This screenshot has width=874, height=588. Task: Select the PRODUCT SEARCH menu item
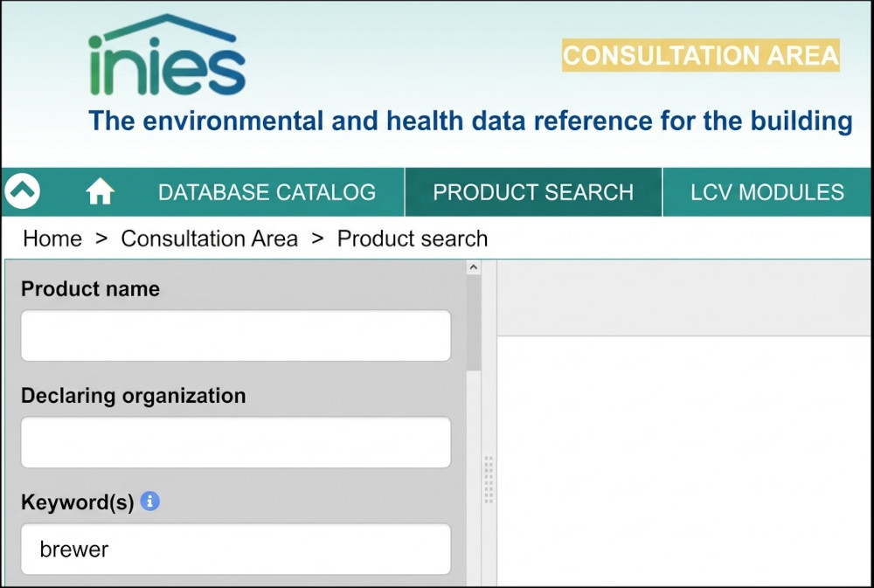click(x=533, y=192)
